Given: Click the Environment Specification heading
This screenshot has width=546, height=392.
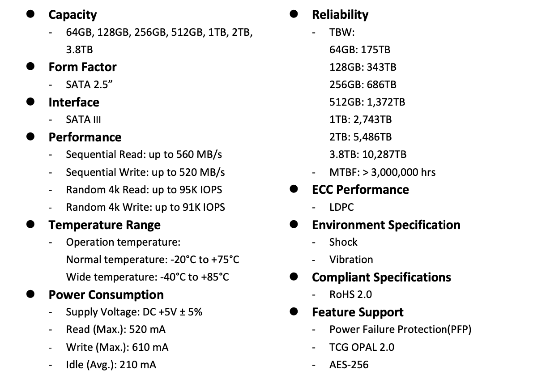Looking at the screenshot, I should click(386, 225).
